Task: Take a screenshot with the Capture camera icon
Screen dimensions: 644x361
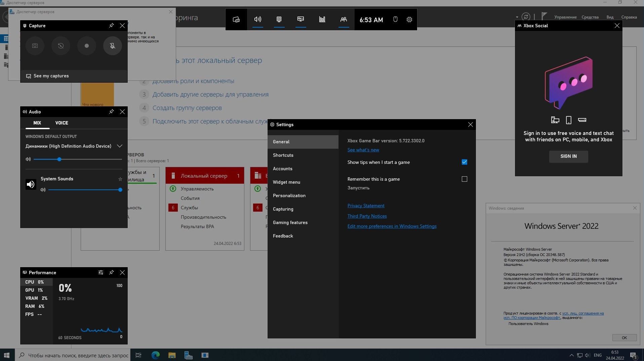Action: (x=35, y=46)
